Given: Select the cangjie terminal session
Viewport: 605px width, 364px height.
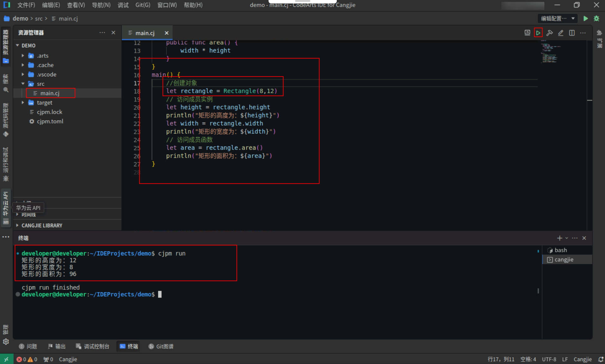Looking at the screenshot, I should tap(567, 260).
